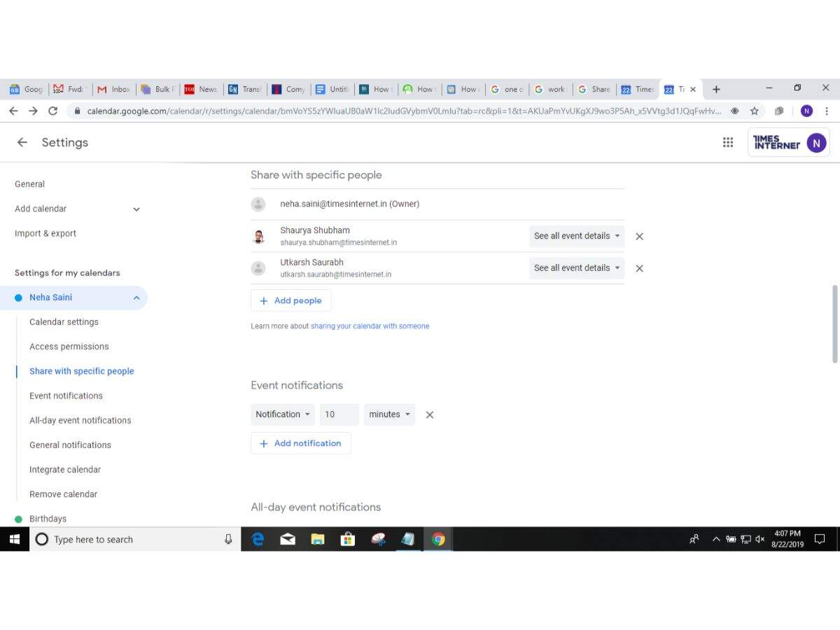Open the Notification type dropdown
Viewport: 840px width, 630px height.
pyautogui.click(x=283, y=414)
